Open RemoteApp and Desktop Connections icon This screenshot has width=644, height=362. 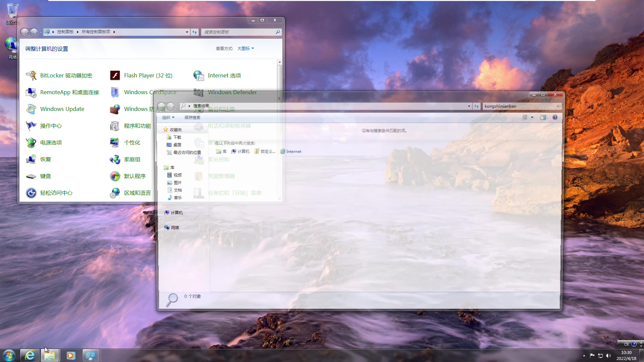(31, 92)
